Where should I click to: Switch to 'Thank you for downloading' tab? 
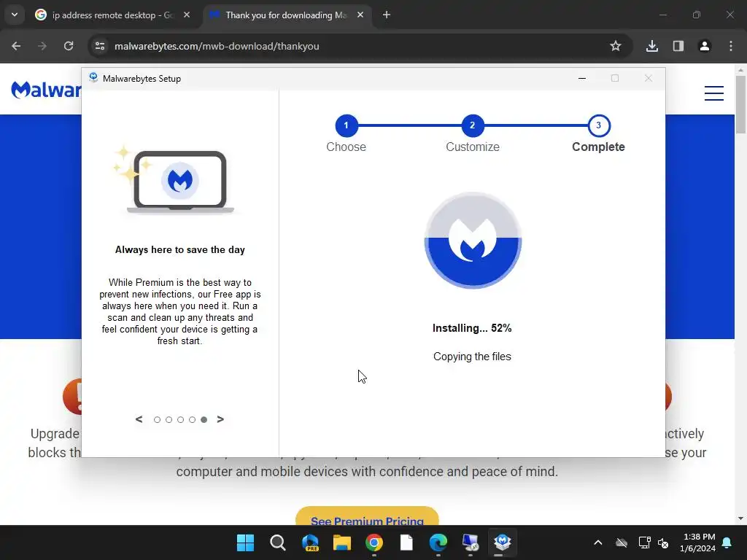tap(286, 15)
